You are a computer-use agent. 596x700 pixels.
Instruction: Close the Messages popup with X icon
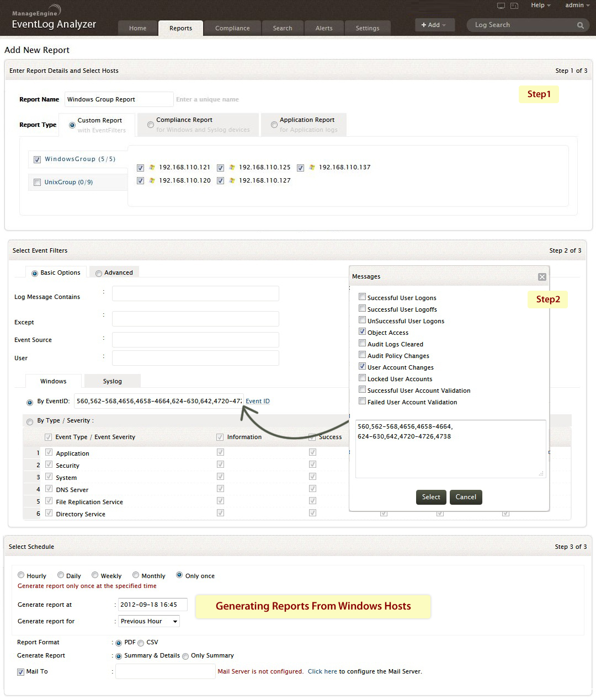click(x=542, y=277)
